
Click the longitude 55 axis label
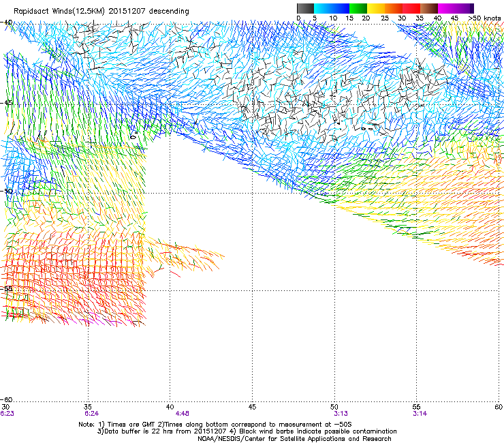pos(417,408)
